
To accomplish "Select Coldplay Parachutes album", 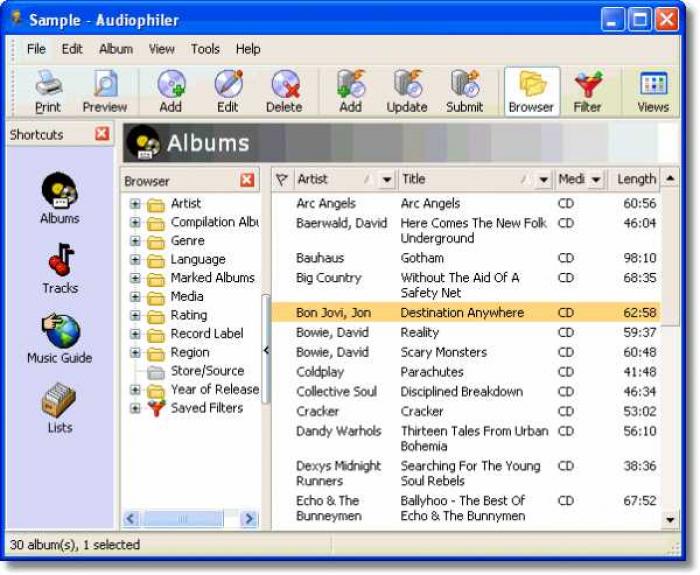I will [466, 372].
